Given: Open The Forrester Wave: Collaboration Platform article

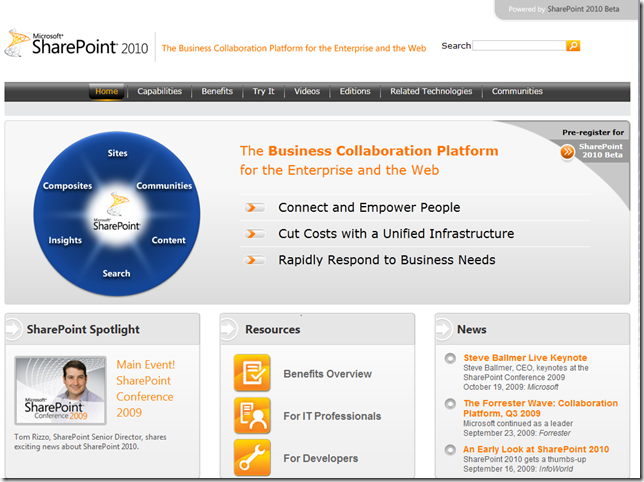Looking at the screenshot, I should pyautogui.click(x=540, y=409).
